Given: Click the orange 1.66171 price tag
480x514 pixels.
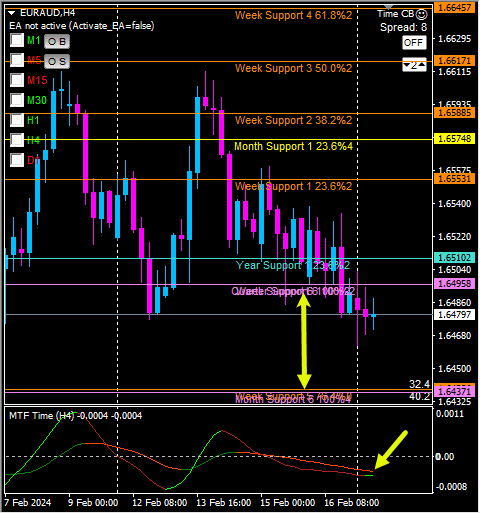Looking at the screenshot, I should point(454,61).
